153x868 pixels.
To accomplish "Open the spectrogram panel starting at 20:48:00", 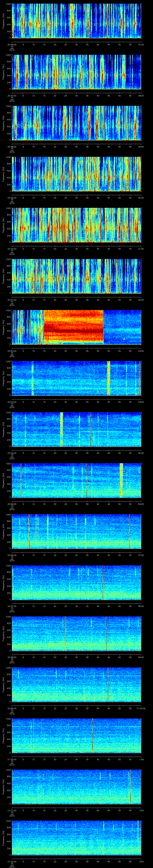I will coord(77,123).
